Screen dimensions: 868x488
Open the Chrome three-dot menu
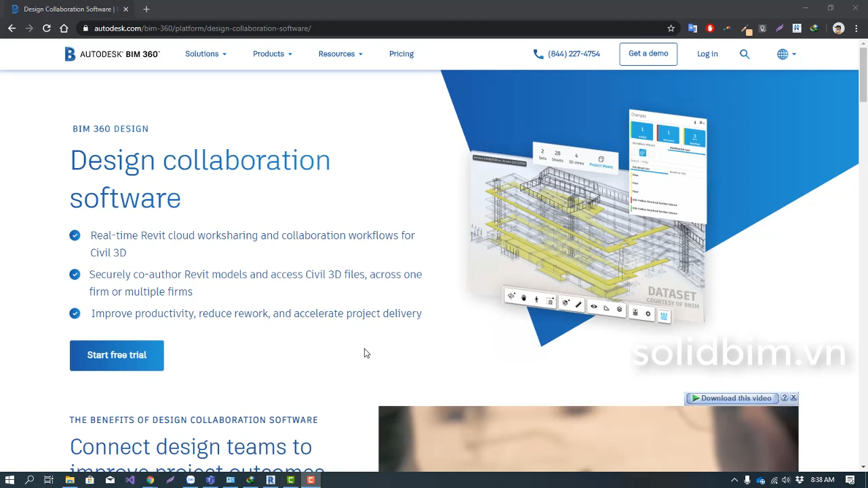coord(856,28)
